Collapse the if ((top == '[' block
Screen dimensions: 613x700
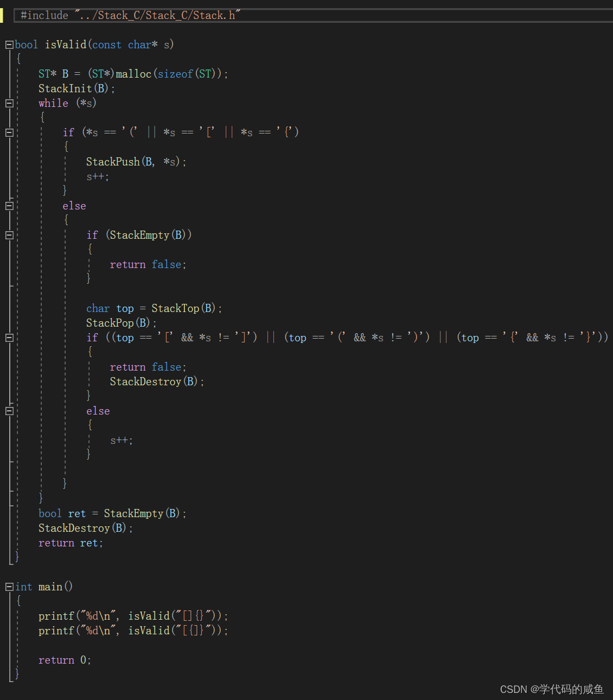9,338
